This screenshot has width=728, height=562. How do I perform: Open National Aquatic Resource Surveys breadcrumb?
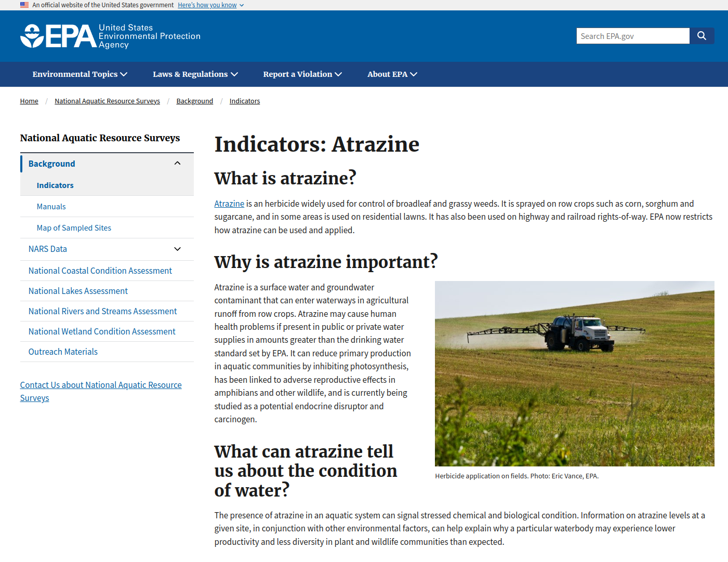107,101
